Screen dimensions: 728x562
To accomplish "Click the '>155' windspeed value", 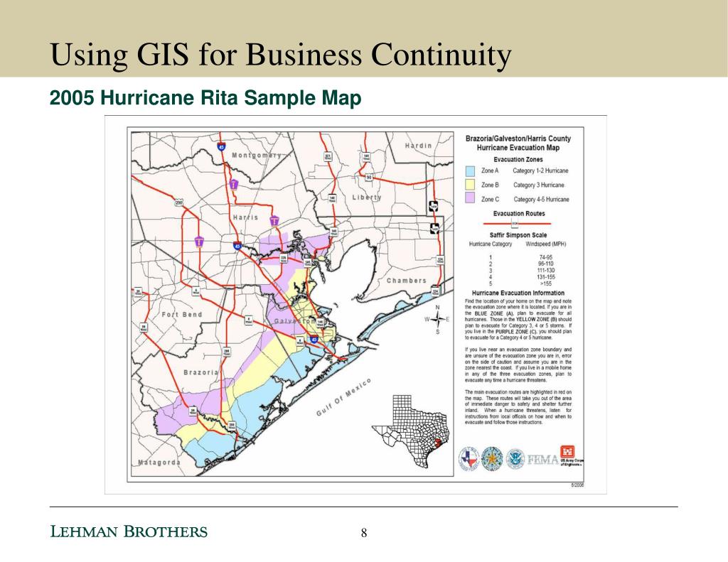I will tap(546, 283).
